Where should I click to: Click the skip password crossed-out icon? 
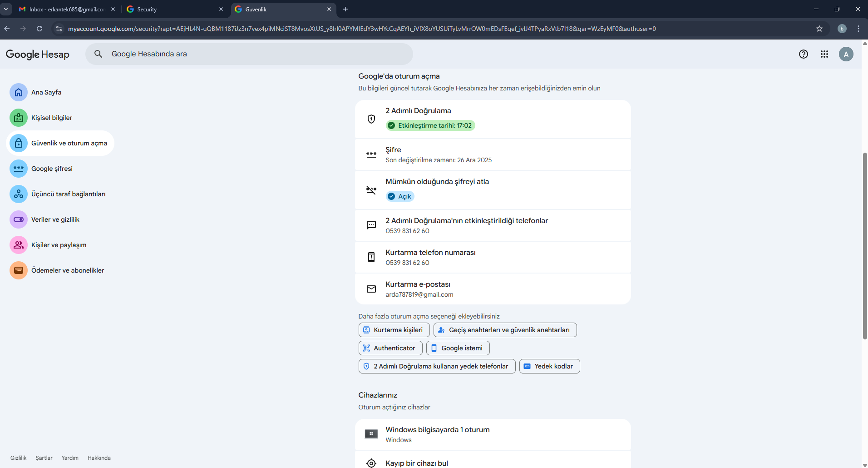click(371, 190)
